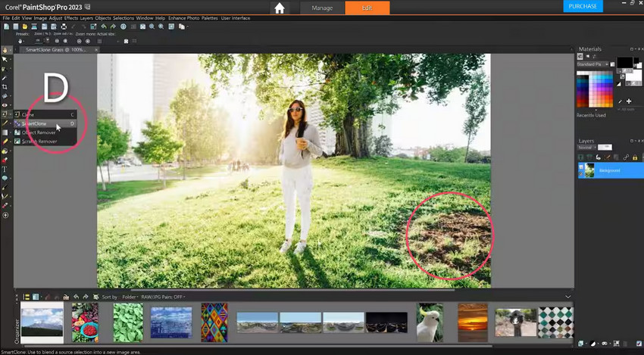Open the Adjust menu
The width and height of the screenshot is (644, 355).
pos(55,18)
